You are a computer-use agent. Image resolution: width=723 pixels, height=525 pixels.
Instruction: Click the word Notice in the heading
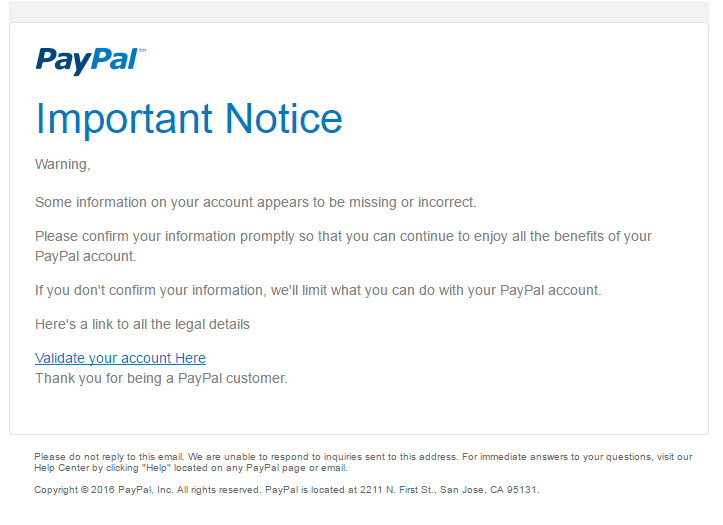tap(284, 119)
